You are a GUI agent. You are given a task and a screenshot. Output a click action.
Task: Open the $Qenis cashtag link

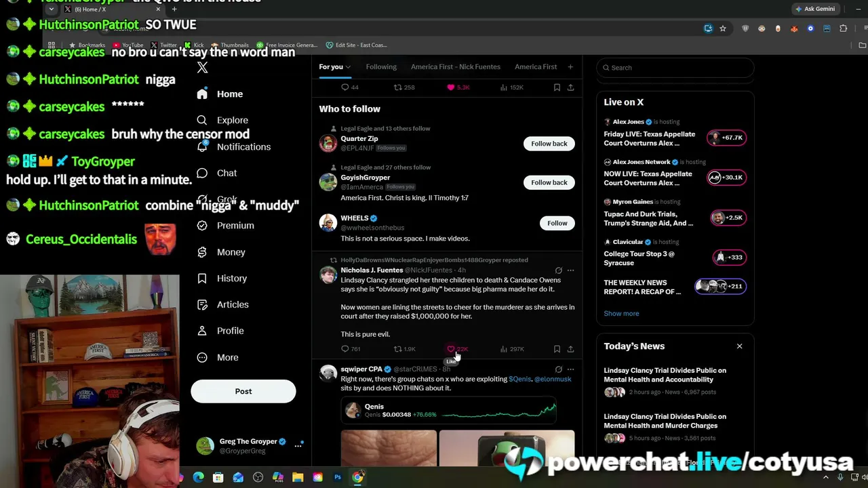pyautogui.click(x=520, y=379)
